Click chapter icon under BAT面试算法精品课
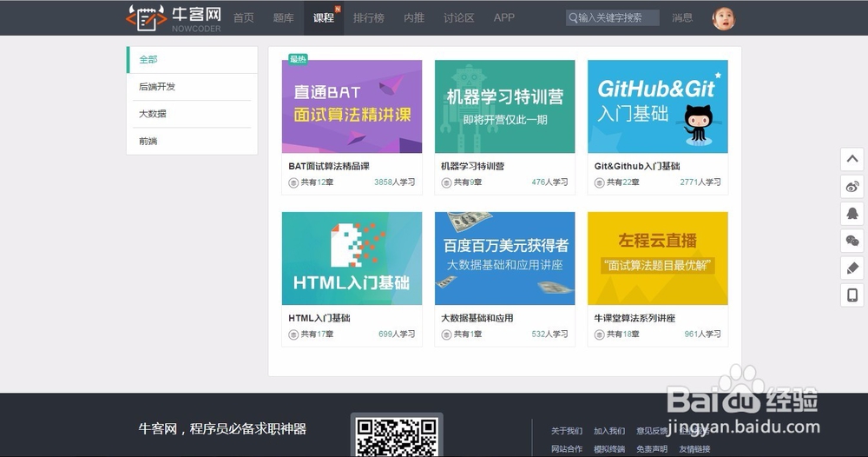 coord(293,182)
